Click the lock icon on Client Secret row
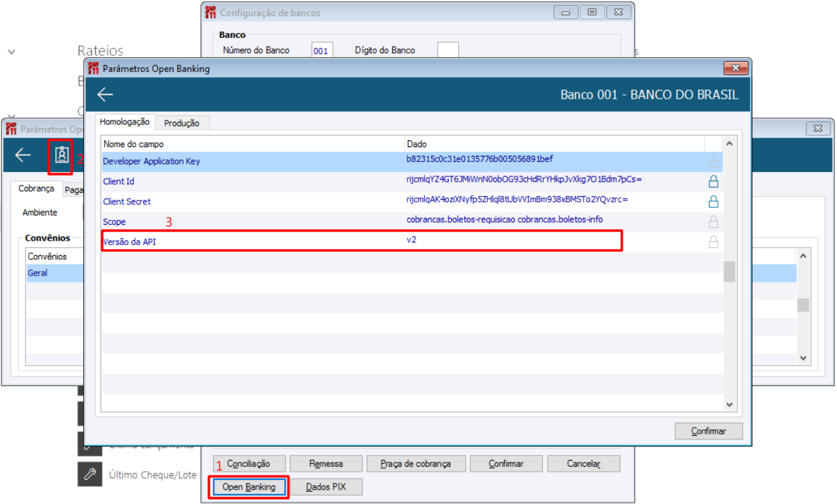837x504 pixels. pos(713,201)
